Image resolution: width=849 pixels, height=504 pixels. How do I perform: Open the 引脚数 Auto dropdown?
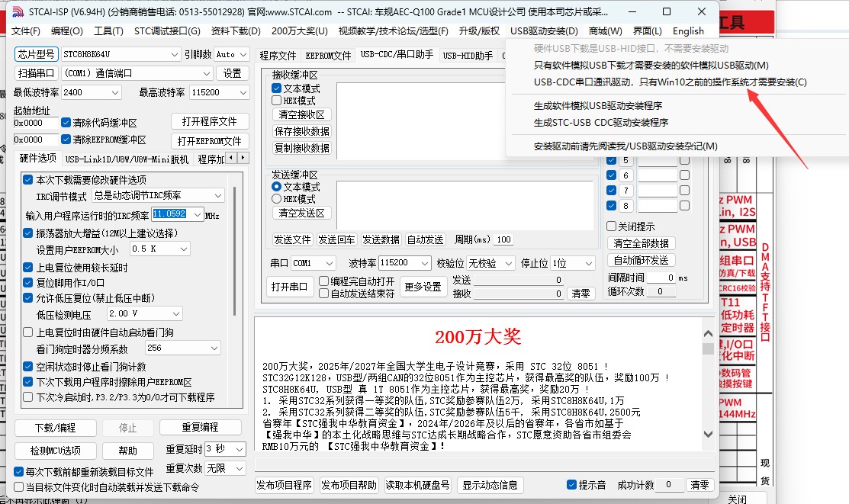tap(231, 54)
